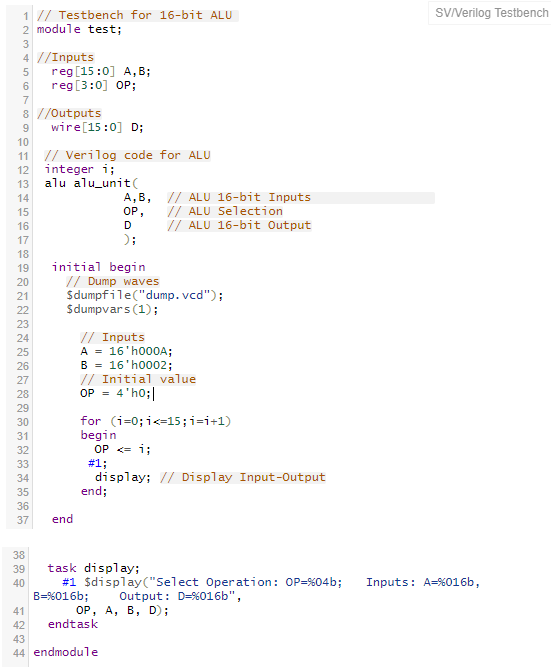Click the '// Dump waves' comment
The height and width of the screenshot is (667, 551).
coord(112,281)
